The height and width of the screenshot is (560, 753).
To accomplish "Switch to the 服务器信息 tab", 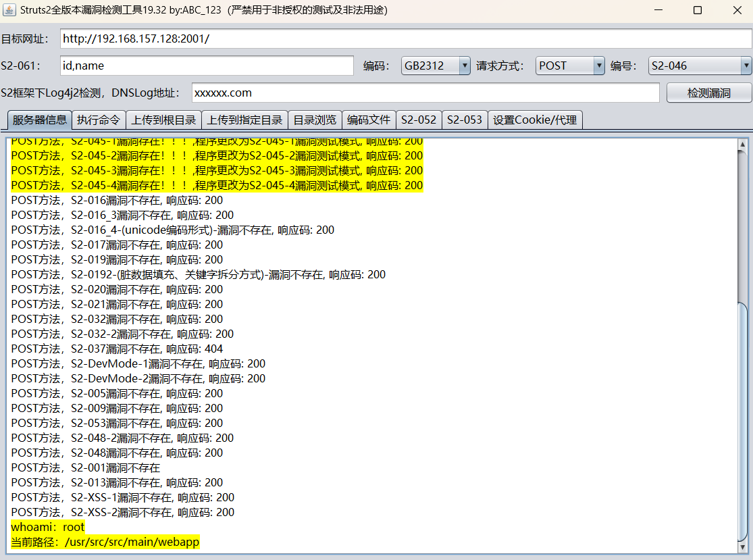I will [x=39, y=120].
